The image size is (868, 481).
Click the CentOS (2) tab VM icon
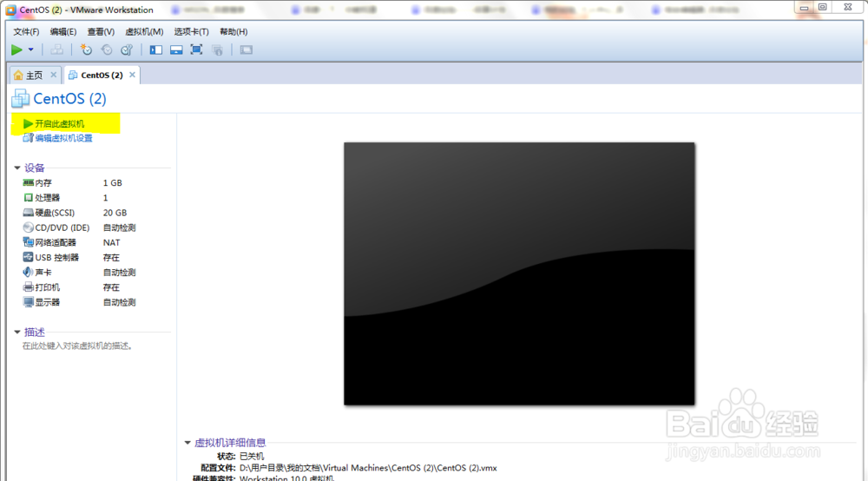[x=73, y=76]
